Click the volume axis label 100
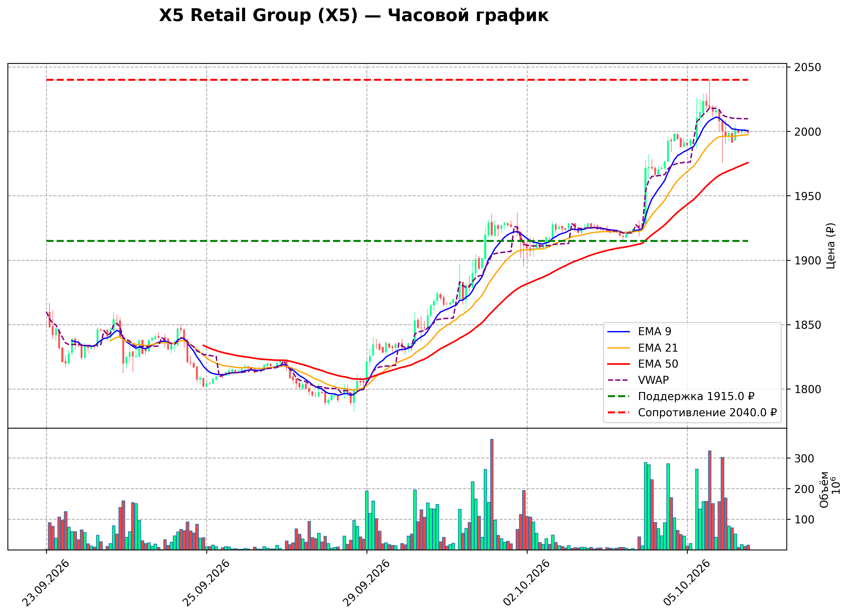Image resolution: width=850 pixels, height=616 pixels. [x=805, y=520]
